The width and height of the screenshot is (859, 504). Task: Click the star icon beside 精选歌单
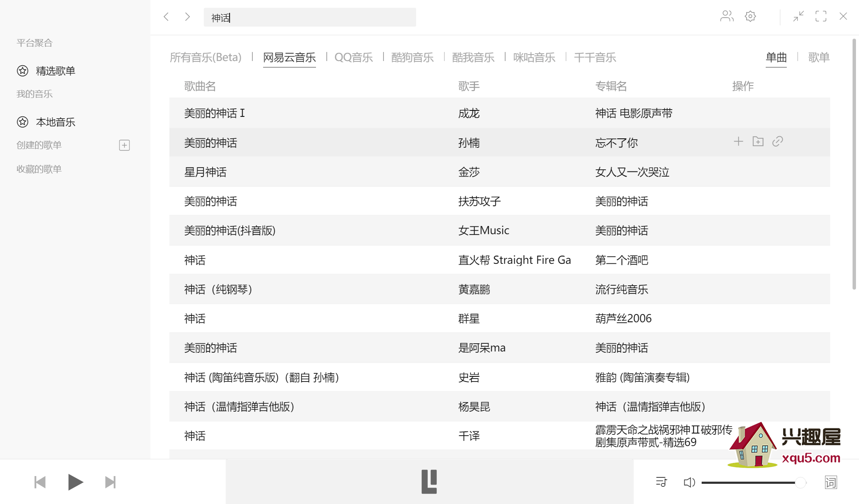(x=23, y=71)
